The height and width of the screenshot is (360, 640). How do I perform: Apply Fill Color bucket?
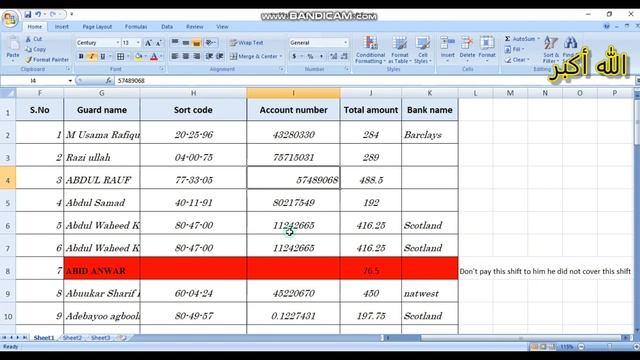click(138, 56)
